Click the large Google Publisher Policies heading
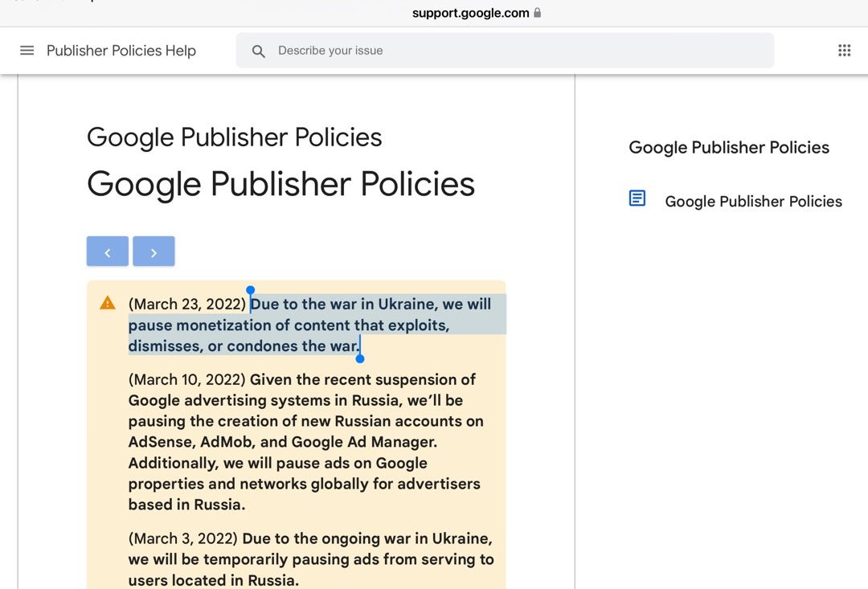The image size is (868, 589). pyautogui.click(x=280, y=184)
